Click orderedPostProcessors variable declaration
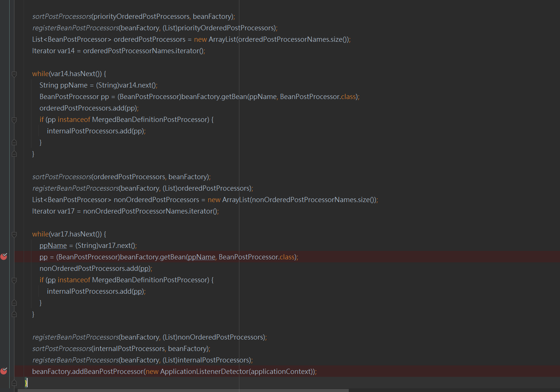560x392 pixels. coord(191,39)
